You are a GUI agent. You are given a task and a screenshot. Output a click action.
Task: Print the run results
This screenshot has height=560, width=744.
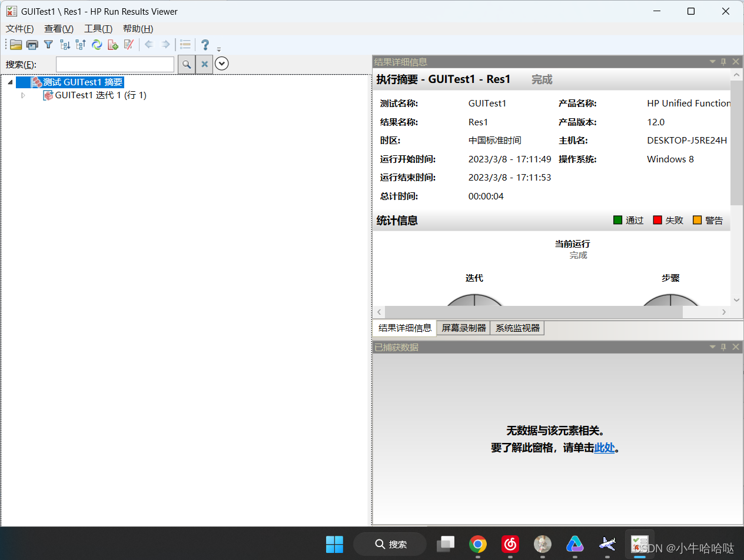32,45
